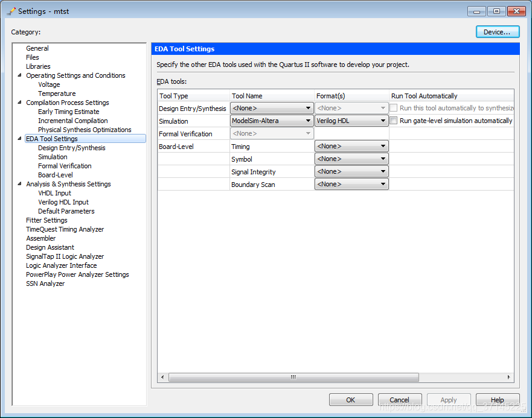Open Design Entry/Synthesis format dropdown
532x418 pixels.
[x=351, y=108]
